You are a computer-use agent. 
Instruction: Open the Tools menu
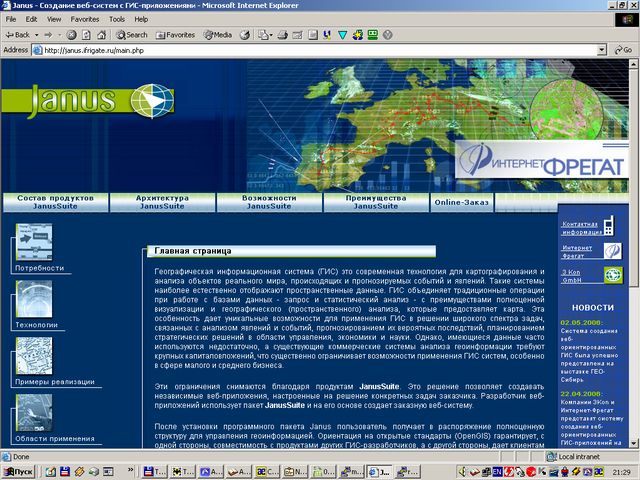click(x=117, y=19)
